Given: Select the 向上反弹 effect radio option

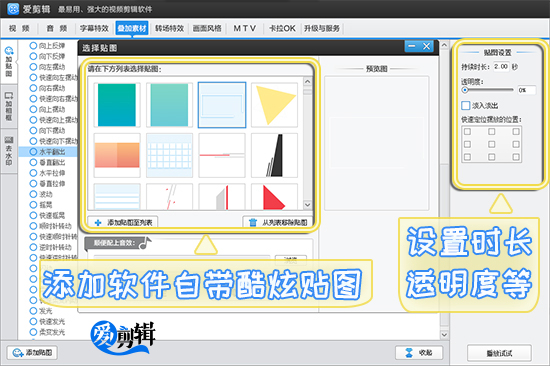Looking at the screenshot, I should tap(47, 46).
